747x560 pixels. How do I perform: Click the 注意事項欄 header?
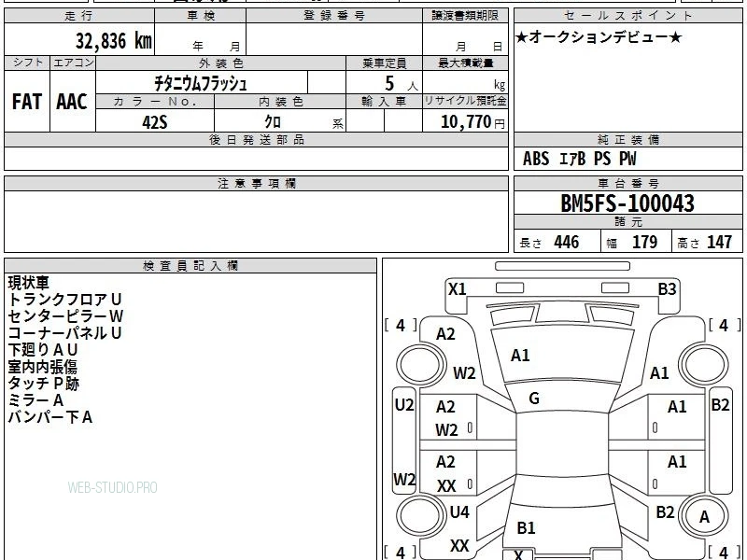click(256, 184)
